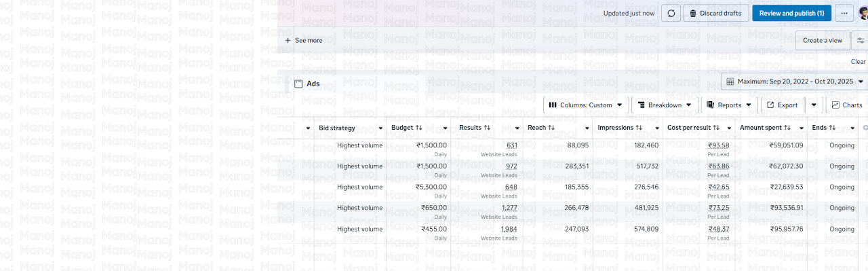The height and width of the screenshot is (271, 868).
Task: Open the Bid strategy column menu arrow
Action: [x=380, y=128]
